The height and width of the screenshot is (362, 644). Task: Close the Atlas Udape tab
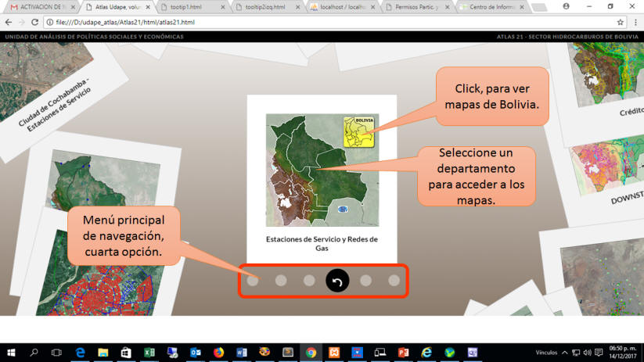(148, 7)
